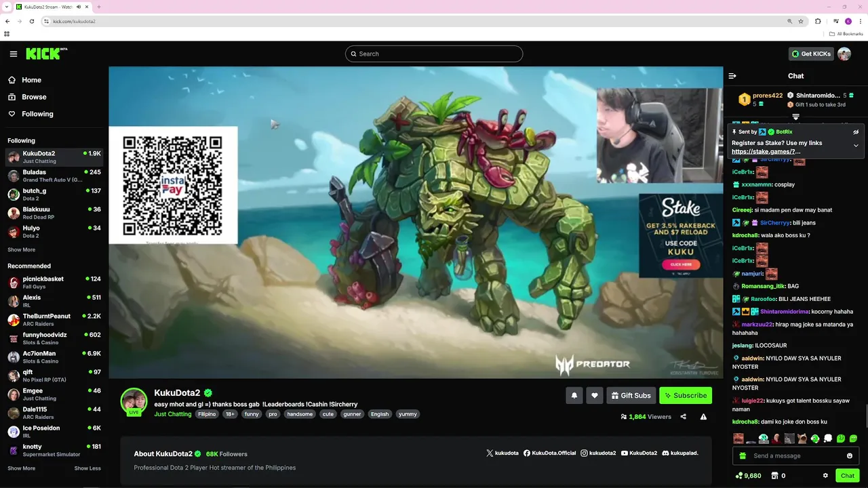Click KukuDota2 live avatar
The image size is (868, 488).
click(x=134, y=401)
